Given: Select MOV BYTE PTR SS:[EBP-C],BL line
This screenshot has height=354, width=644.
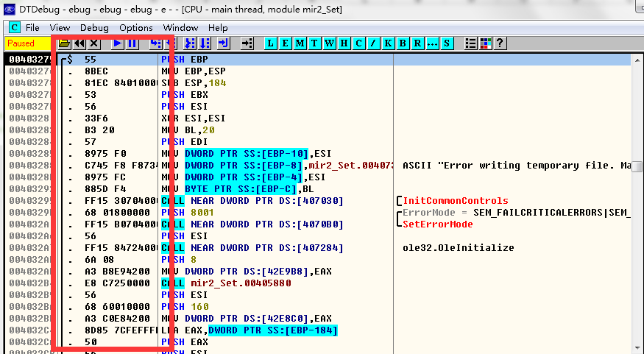Looking at the screenshot, I should click(x=238, y=189).
